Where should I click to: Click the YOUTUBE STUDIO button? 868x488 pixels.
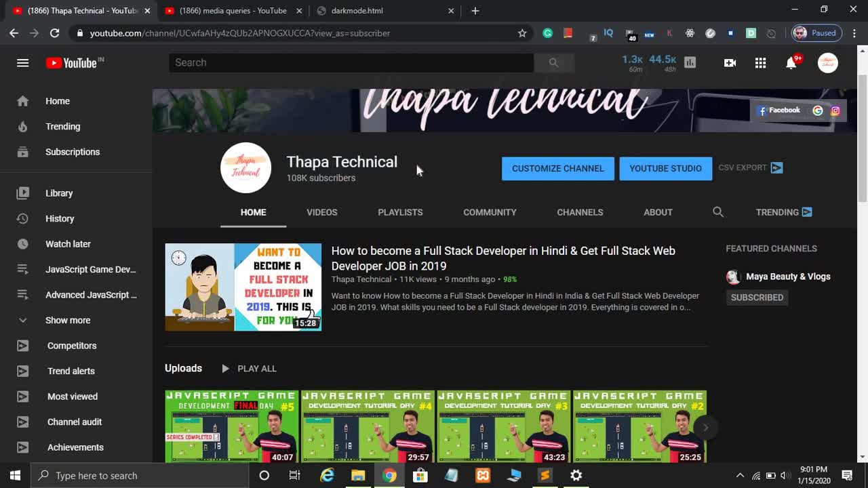point(665,168)
